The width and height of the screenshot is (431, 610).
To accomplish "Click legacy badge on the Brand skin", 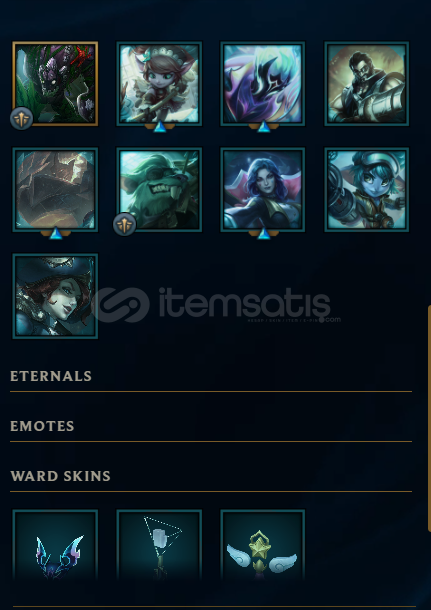I will coord(21,118).
